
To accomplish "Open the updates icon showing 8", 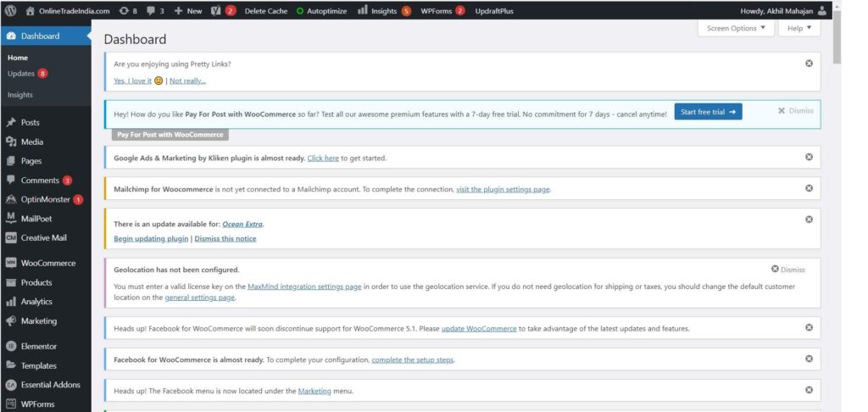I will (x=124, y=10).
